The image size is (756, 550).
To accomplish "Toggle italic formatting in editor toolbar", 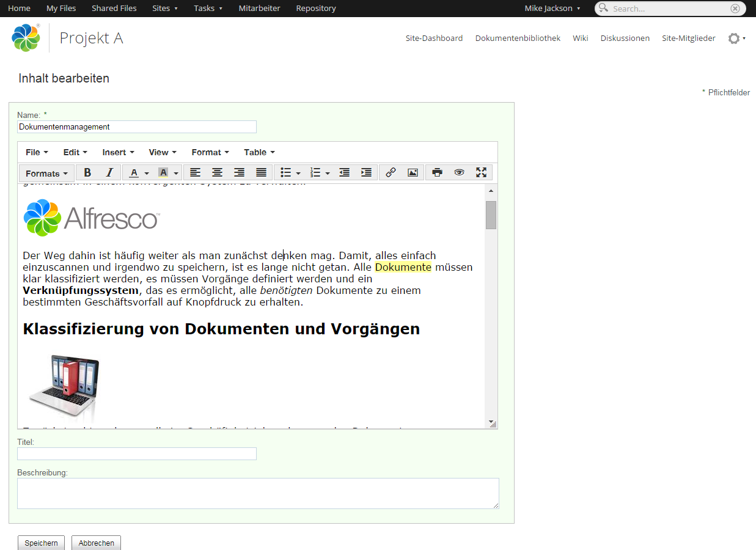I will coord(109,173).
